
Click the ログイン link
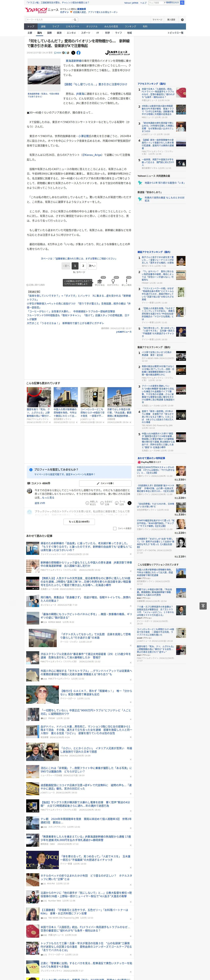(x=64, y=12)
